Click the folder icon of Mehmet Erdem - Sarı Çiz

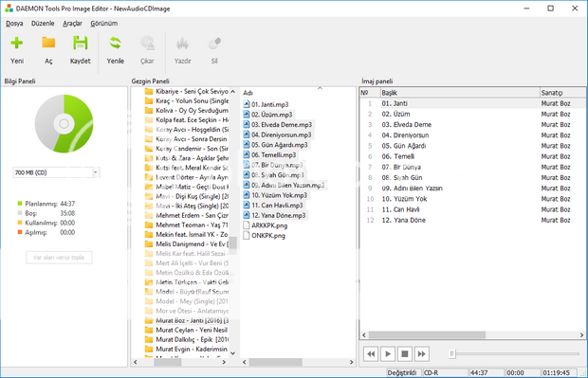149,215
